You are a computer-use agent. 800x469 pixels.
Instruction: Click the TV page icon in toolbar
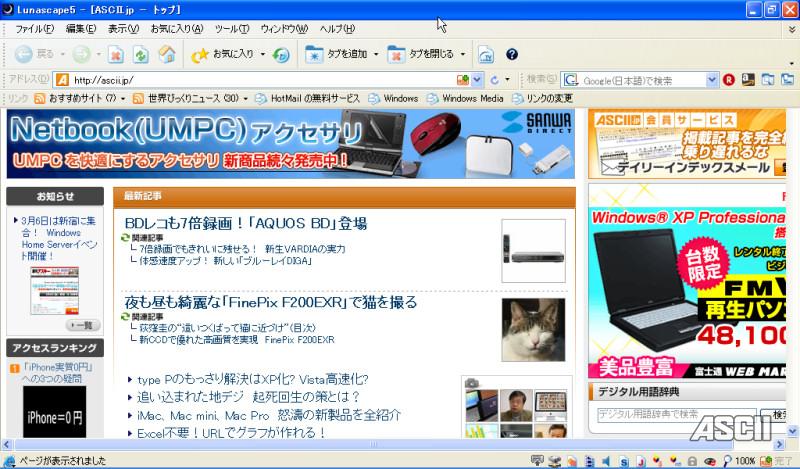pyautogui.click(x=486, y=55)
